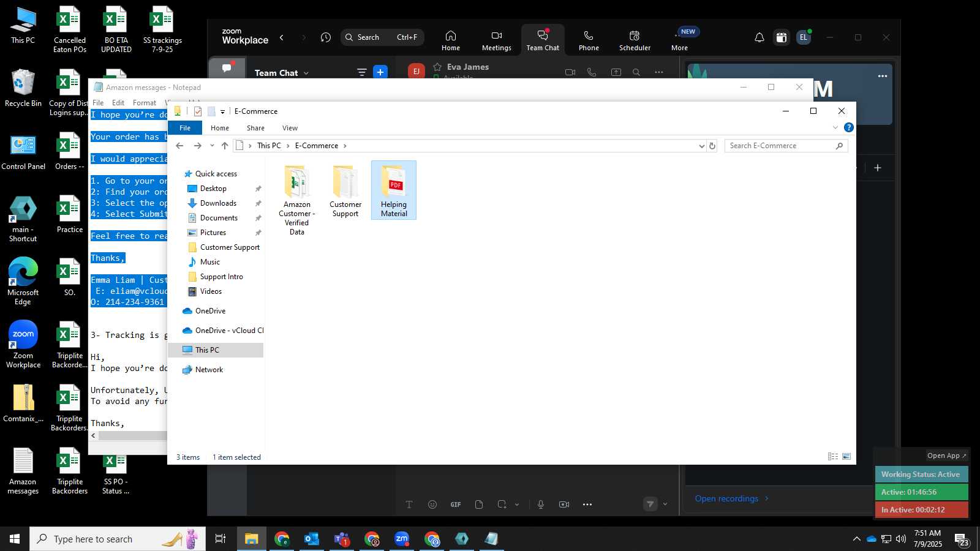The width and height of the screenshot is (980, 551).
Task: Click video message icon in chat
Action: pyautogui.click(x=564, y=504)
